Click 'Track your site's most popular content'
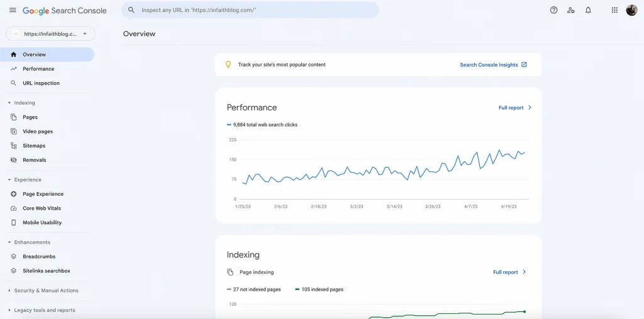 (x=282, y=65)
